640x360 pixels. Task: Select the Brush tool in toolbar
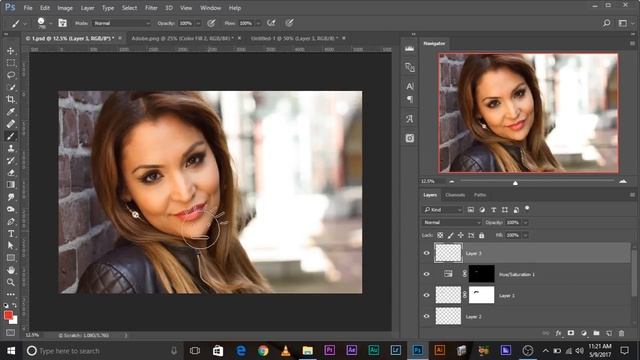pyautogui.click(x=11, y=136)
